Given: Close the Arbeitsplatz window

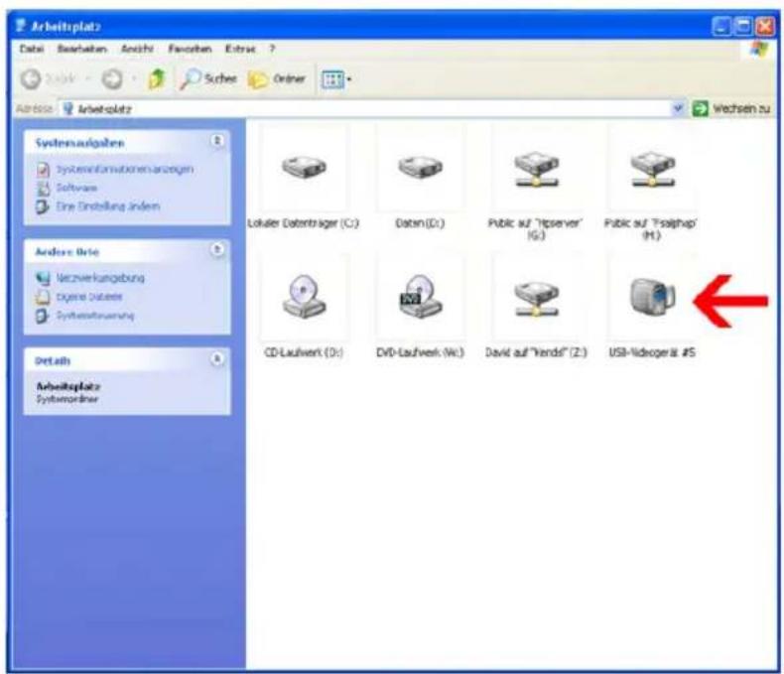Looking at the screenshot, I should [765, 26].
